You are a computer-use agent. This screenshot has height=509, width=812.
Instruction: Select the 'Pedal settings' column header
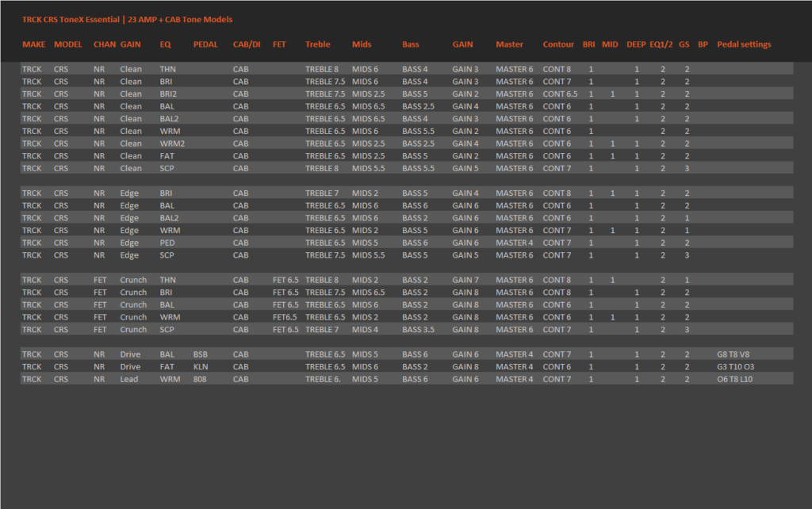coord(744,44)
